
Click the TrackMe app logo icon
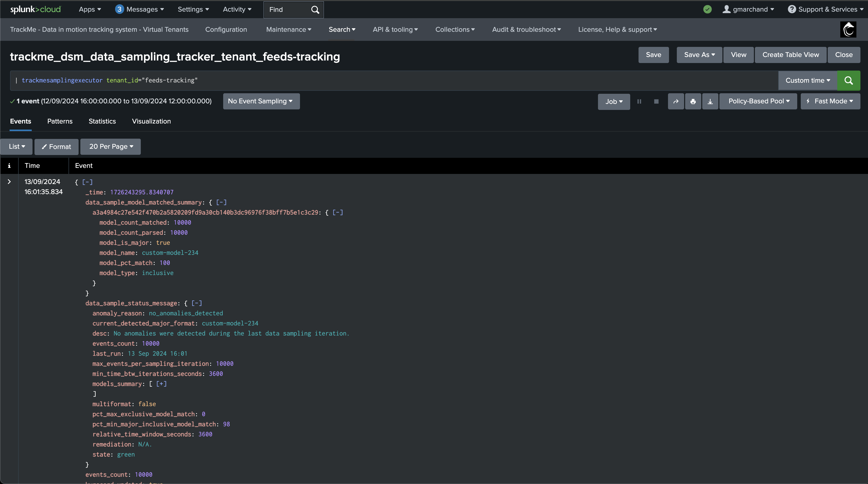click(x=848, y=29)
